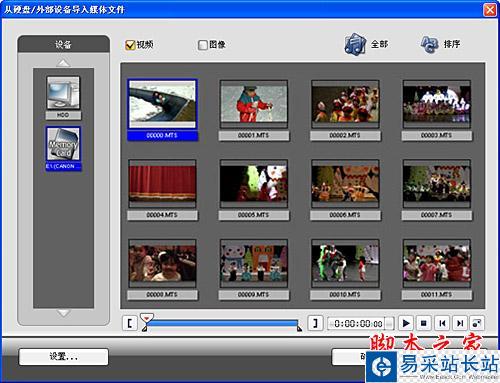Viewport: 500px width, 383px height.
Task: Click the preview enlarge/repeat icon
Action: click(x=477, y=323)
